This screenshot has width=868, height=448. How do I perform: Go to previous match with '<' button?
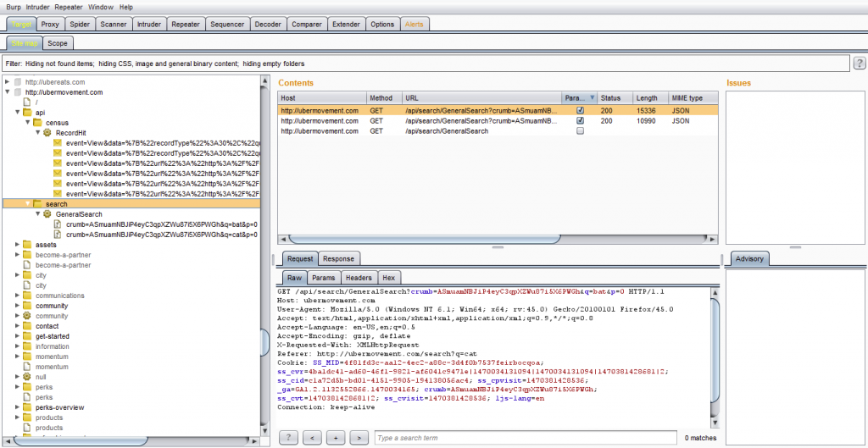pos(312,438)
